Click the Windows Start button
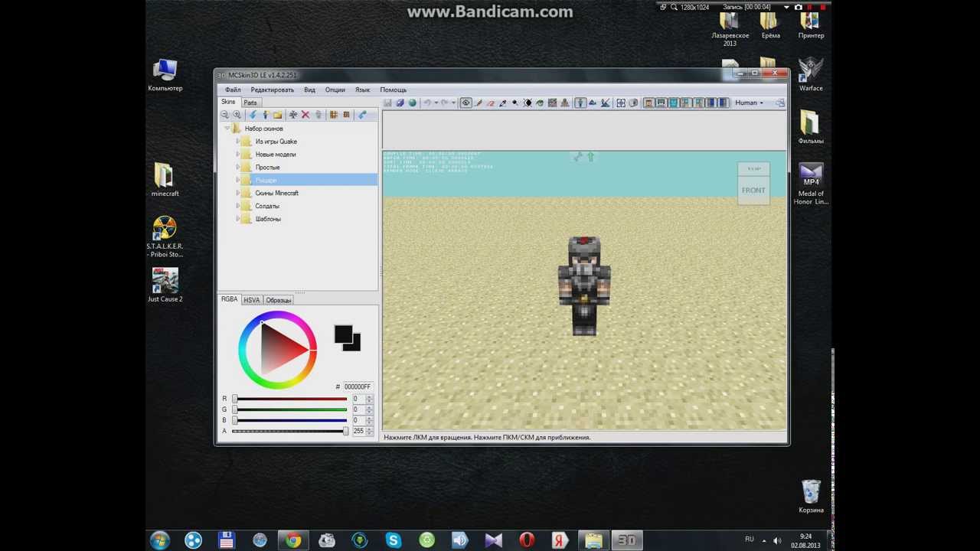Image resolution: width=980 pixels, height=551 pixels. [x=160, y=540]
